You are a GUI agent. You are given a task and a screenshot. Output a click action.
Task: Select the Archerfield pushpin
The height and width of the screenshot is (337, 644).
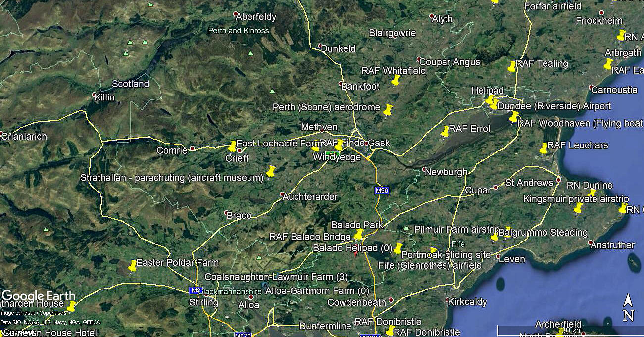pos(561,333)
